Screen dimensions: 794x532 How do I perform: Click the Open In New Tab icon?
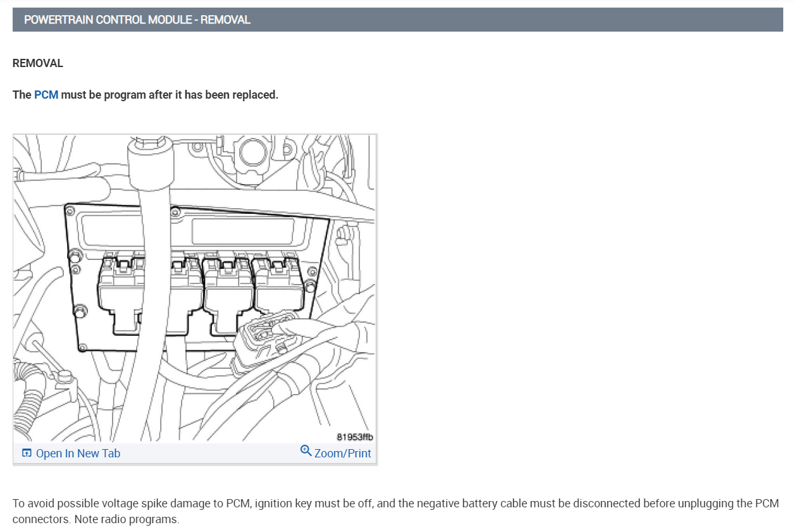coord(27,453)
